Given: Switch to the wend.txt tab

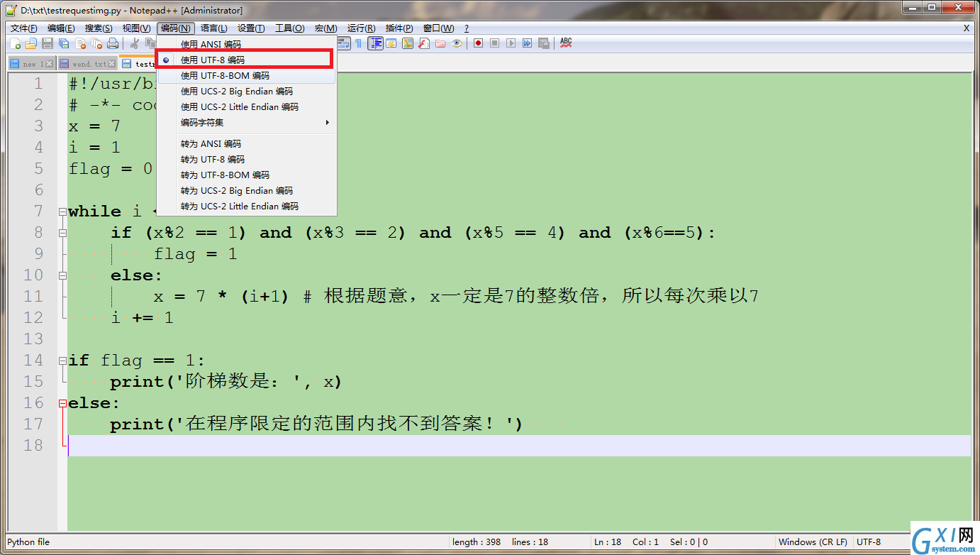Looking at the screenshot, I should tap(87, 64).
